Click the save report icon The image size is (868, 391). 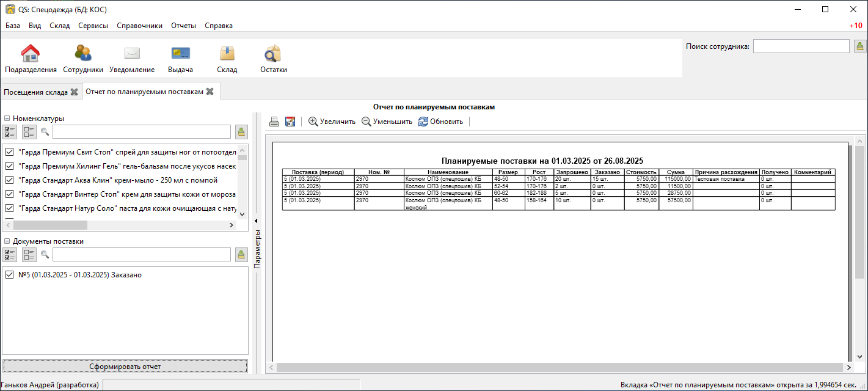click(x=290, y=122)
